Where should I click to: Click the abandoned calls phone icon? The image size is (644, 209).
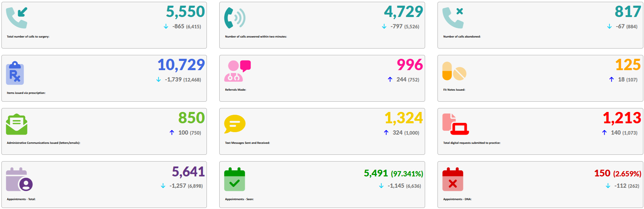(453, 18)
